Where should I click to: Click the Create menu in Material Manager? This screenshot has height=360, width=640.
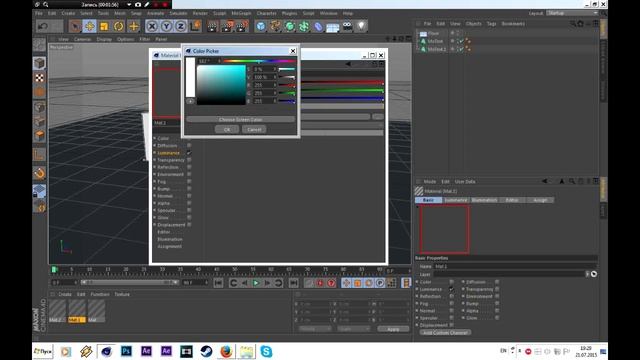65,294
